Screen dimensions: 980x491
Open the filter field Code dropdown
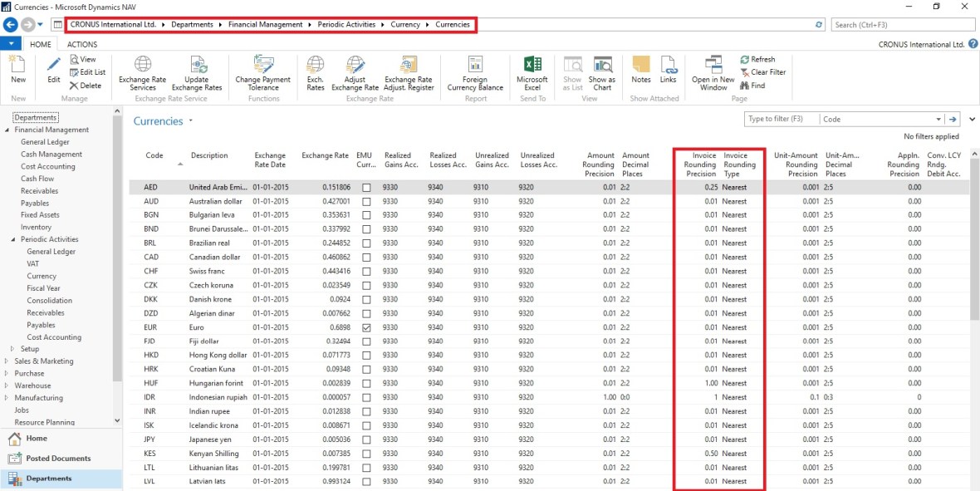[939, 120]
